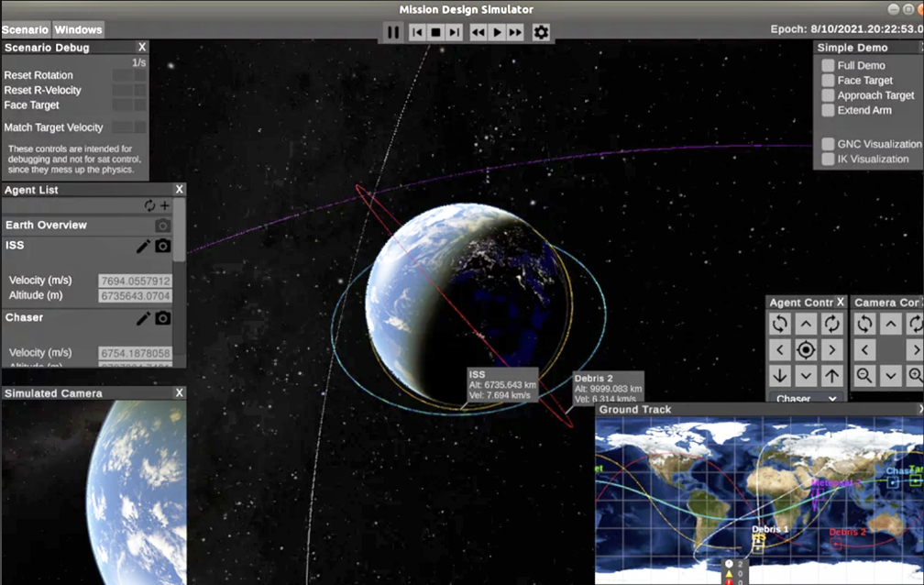Tilt camera down in Camera Control
The image size is (924, 585).
click(x=890, y=376)
